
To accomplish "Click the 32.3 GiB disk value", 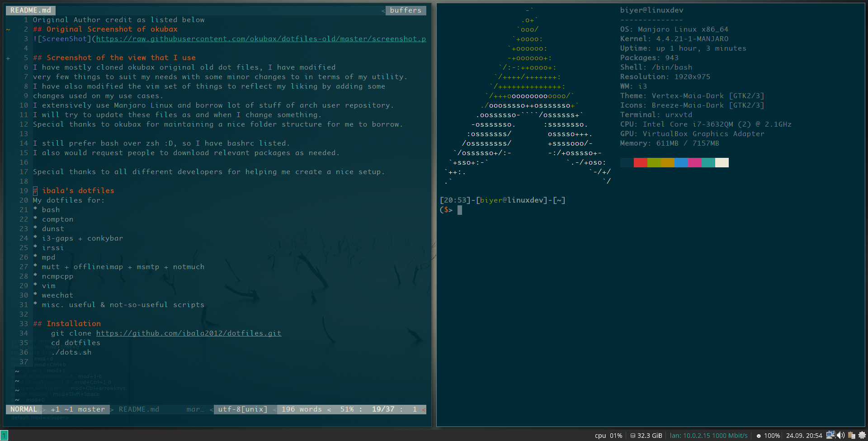I will (x=650, y=436).
